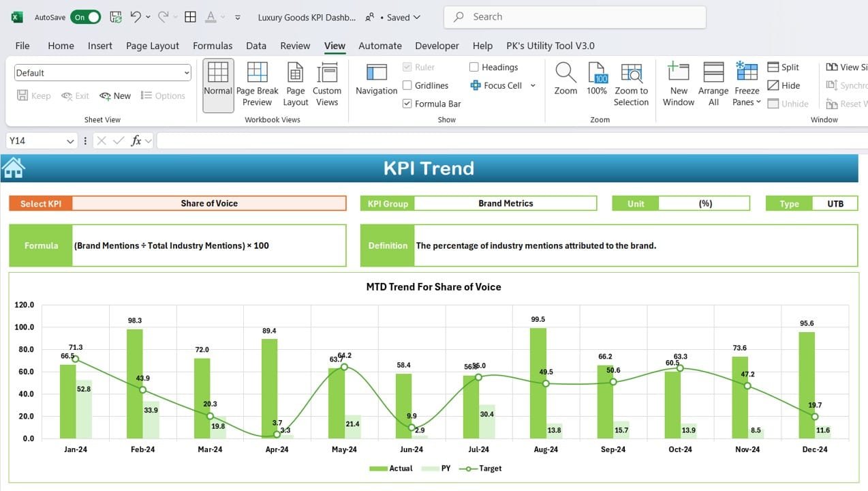
Task: Open the Formulas ribbon tab
Action: click(x=213, y=46)
